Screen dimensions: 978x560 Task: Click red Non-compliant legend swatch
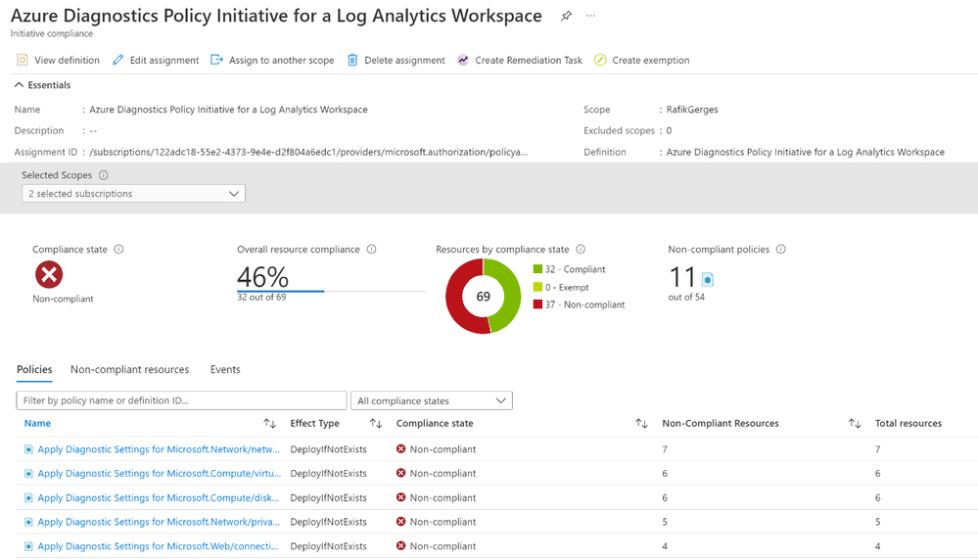pos(537,304)
